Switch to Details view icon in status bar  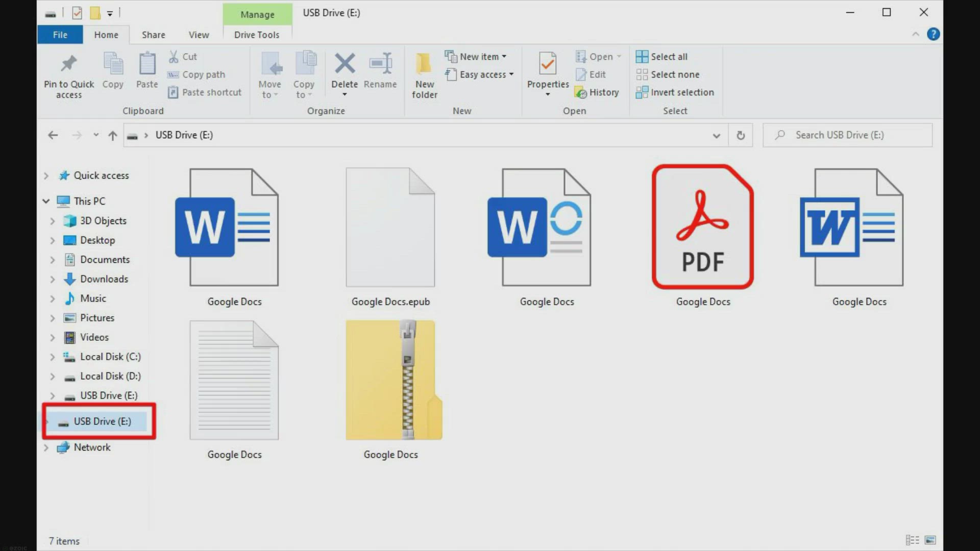[x=912, y=540]
